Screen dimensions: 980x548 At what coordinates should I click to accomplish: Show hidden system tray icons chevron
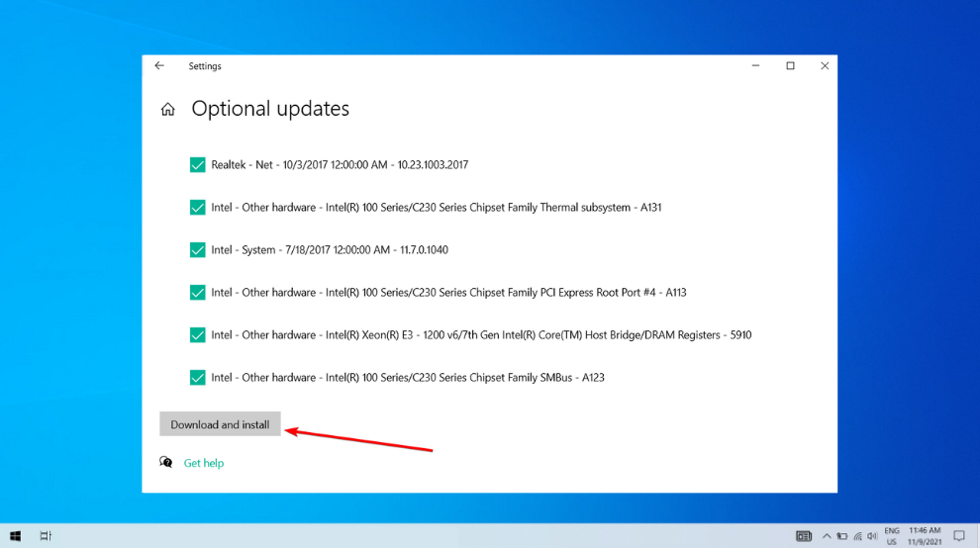[x=827, y=536]
